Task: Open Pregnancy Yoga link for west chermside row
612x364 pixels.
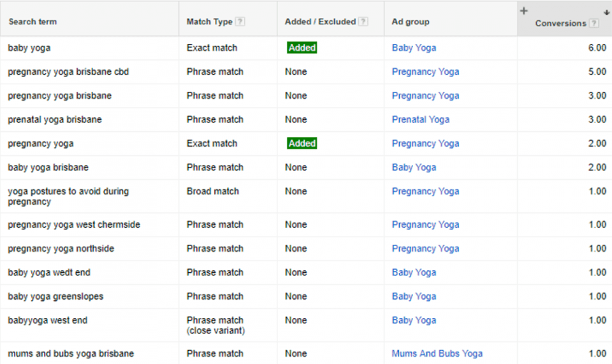Action: coord(425,225)
